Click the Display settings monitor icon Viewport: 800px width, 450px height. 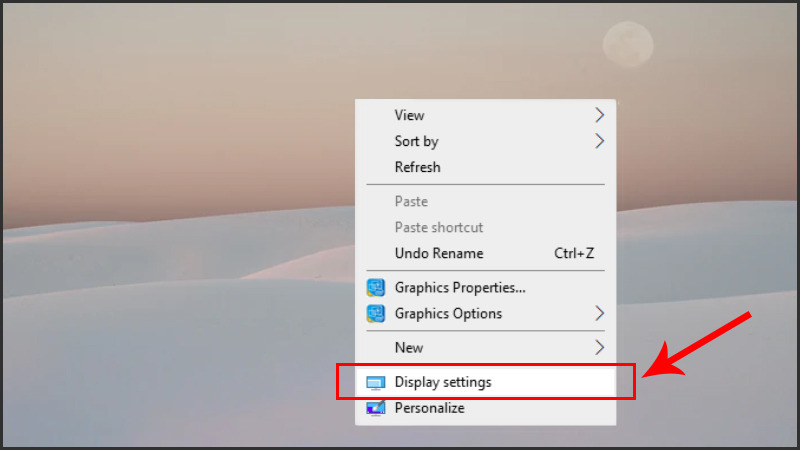pos(376,382)
